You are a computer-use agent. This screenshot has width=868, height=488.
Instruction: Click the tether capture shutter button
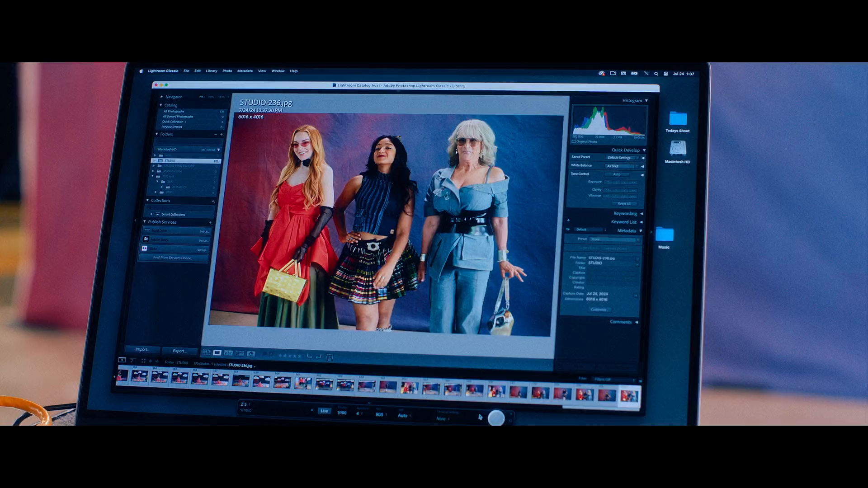click(496, 418)
